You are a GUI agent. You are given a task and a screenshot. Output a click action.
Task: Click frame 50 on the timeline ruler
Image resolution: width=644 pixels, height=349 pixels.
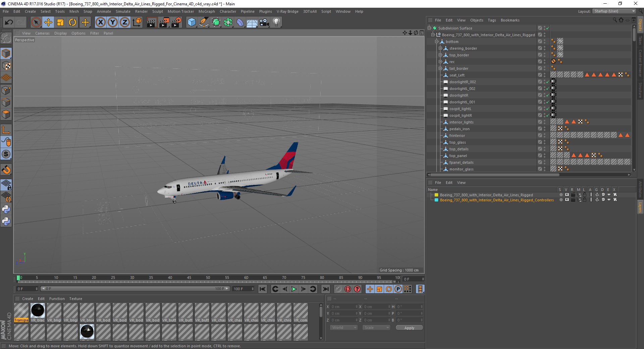tap(208, 278)
